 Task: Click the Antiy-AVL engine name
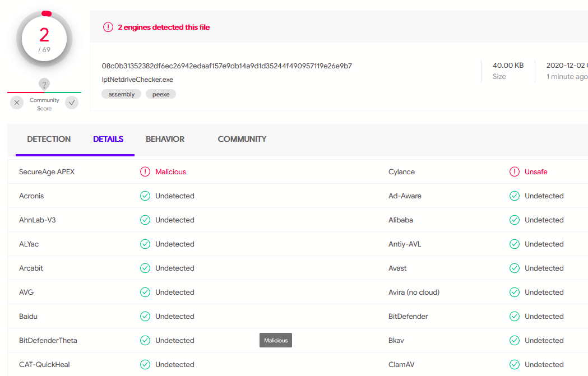click(x=405, y=244)
